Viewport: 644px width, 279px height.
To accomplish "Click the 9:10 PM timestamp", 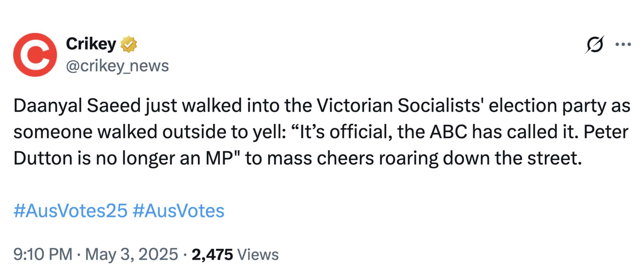I will coord(43,254).
